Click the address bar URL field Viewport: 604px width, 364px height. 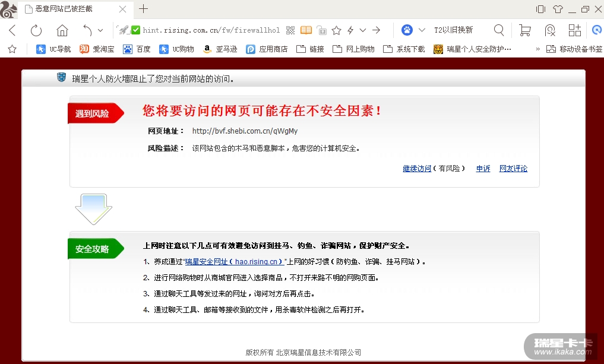(x=211, y=30)
